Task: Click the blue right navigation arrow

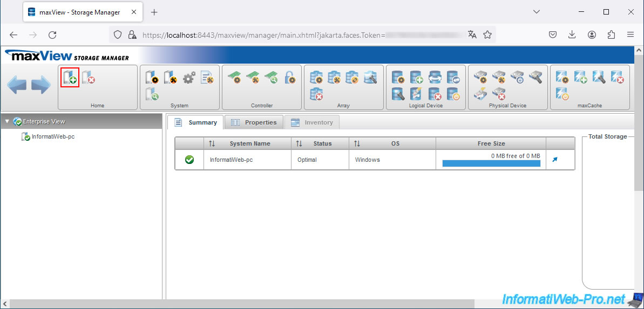Action: 40,86
